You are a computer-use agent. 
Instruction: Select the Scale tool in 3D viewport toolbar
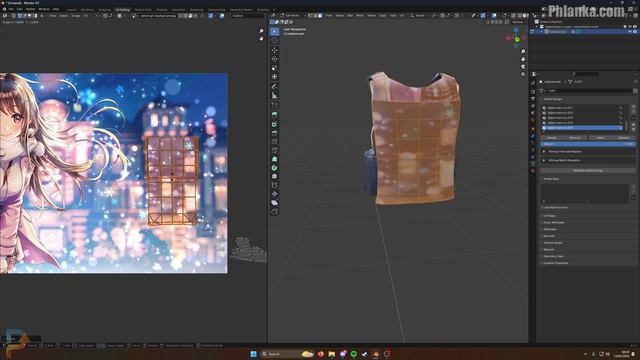point(274,68)
